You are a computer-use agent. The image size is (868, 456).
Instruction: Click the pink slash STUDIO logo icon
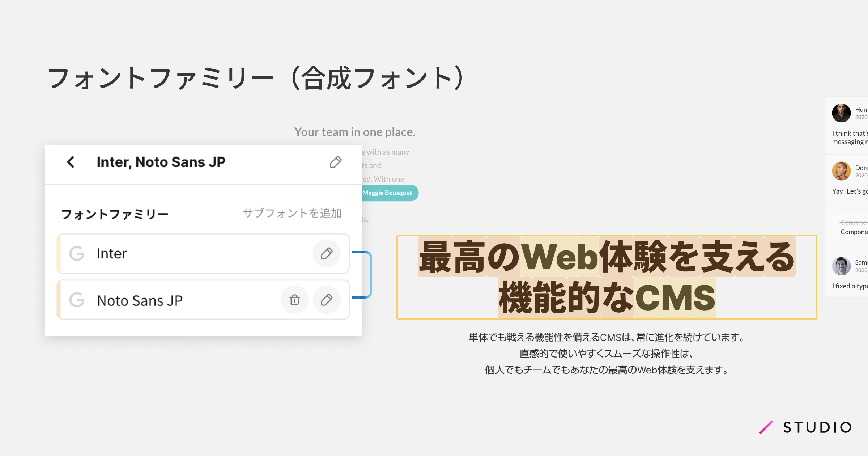point(766,427)
